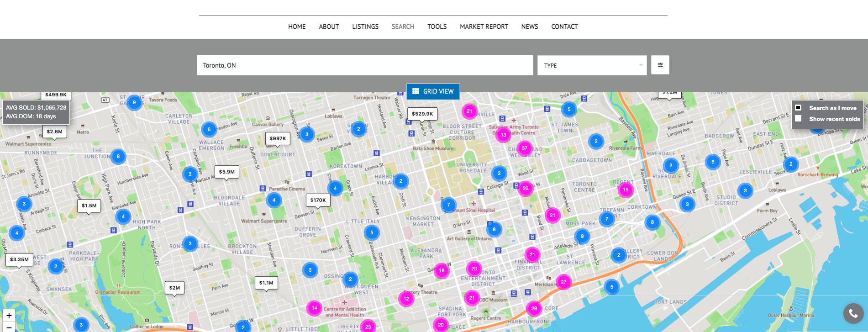Open the filter settings sliders icon

click(660, 65)
